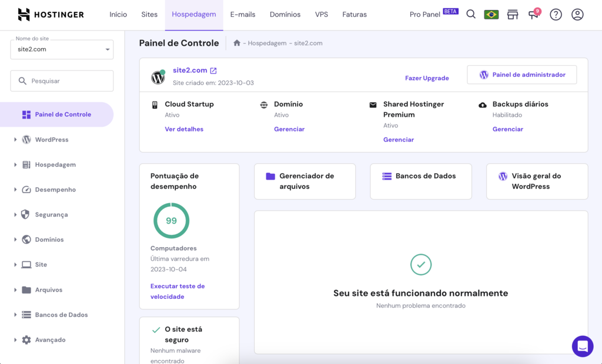602x364 pixels.
Task: Open notifications via the megaphone icon
Action: coord(534,15)
